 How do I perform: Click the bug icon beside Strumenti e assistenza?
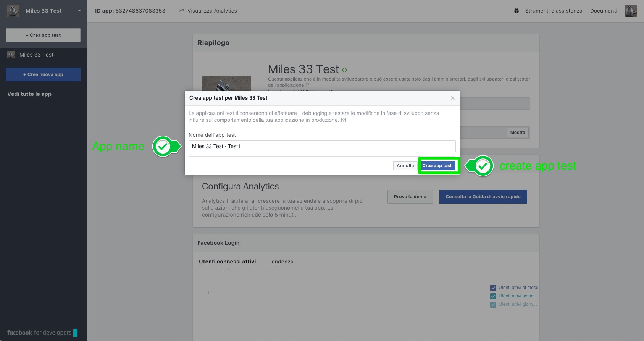click(516, 11)
